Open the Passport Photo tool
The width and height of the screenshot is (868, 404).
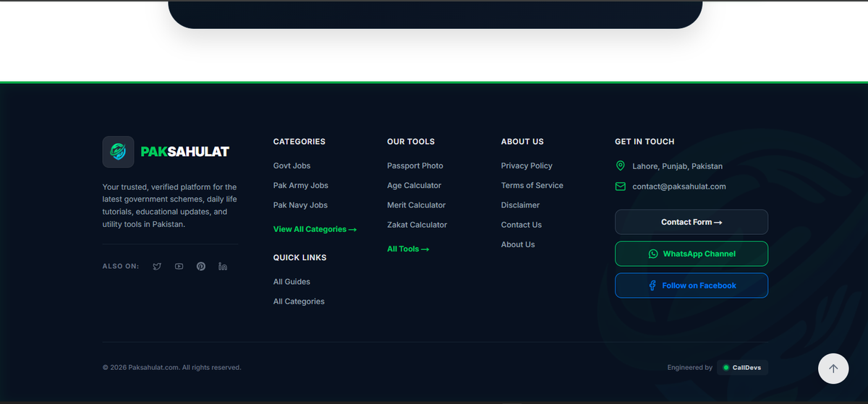[415, 166]
